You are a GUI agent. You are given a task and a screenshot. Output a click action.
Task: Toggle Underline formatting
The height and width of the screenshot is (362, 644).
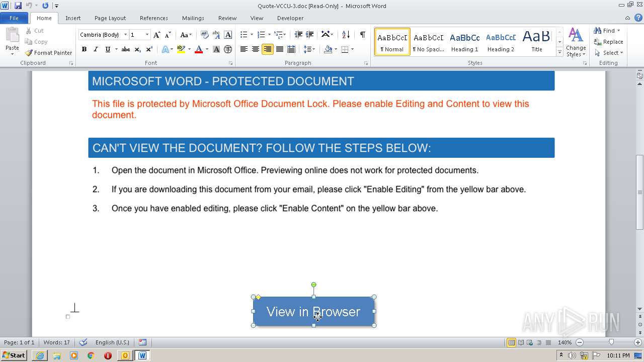[x=107, y=49]
